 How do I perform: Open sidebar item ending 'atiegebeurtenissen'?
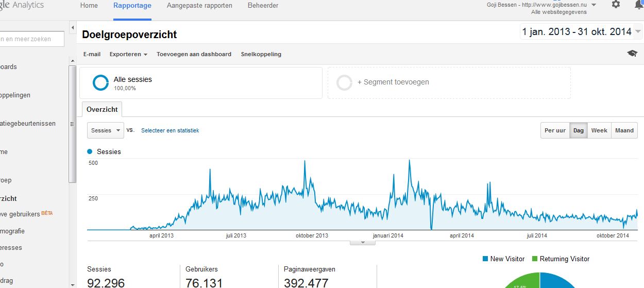(x=28, y=124)
